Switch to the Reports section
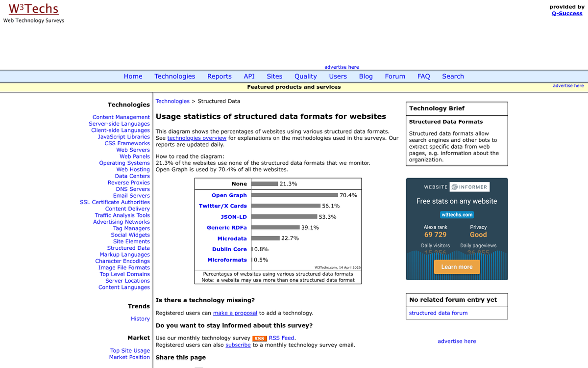The width and height of the screenshot is (588, 368). tap(219, 76)
